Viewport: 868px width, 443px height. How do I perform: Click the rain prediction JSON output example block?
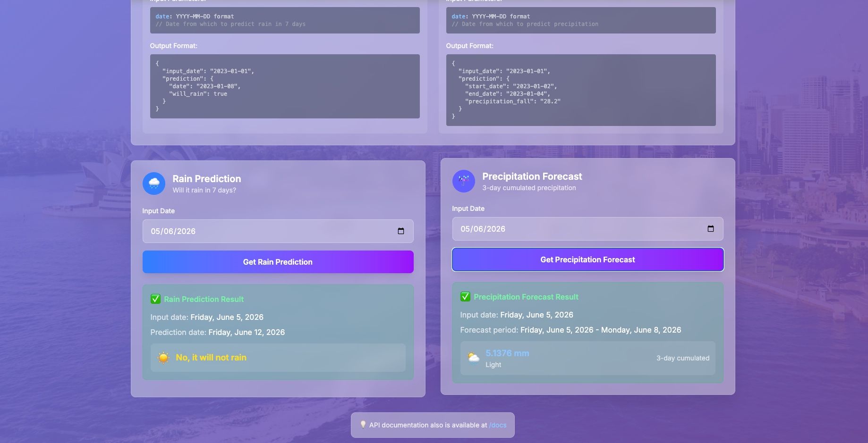pyautogui.click(x=285, y=86)
